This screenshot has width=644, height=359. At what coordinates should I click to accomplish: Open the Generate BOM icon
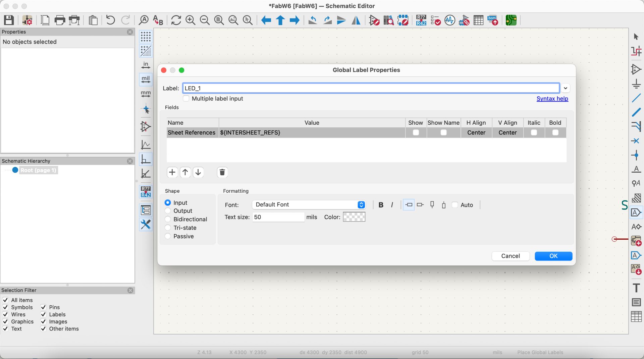click(x=493, y=20)
